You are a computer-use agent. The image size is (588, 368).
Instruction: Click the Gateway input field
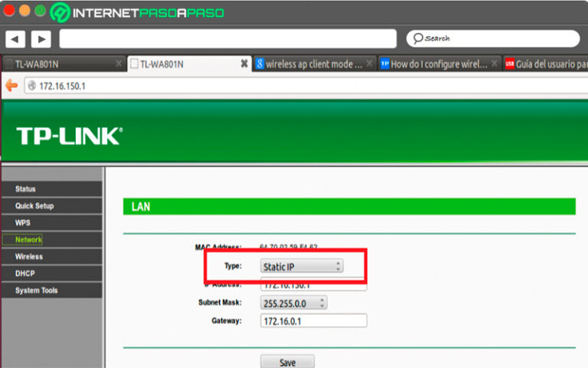coord(313,320)
